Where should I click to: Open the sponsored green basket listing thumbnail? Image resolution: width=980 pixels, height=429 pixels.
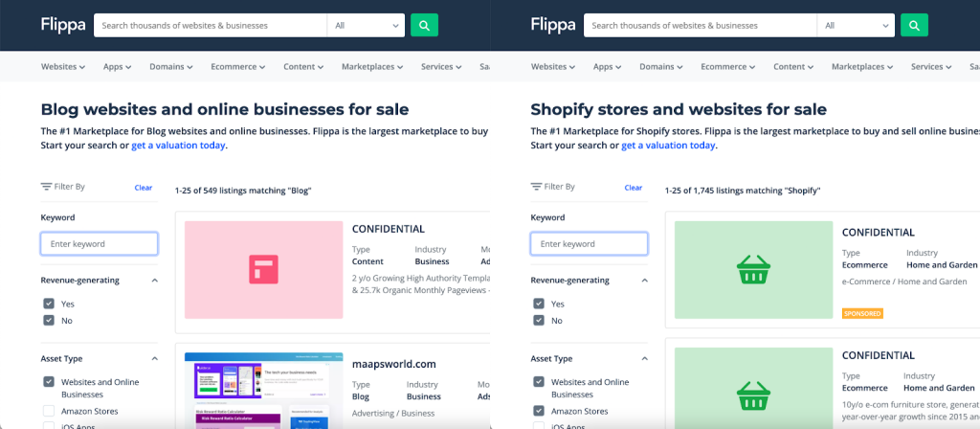[x=754, y=269]
